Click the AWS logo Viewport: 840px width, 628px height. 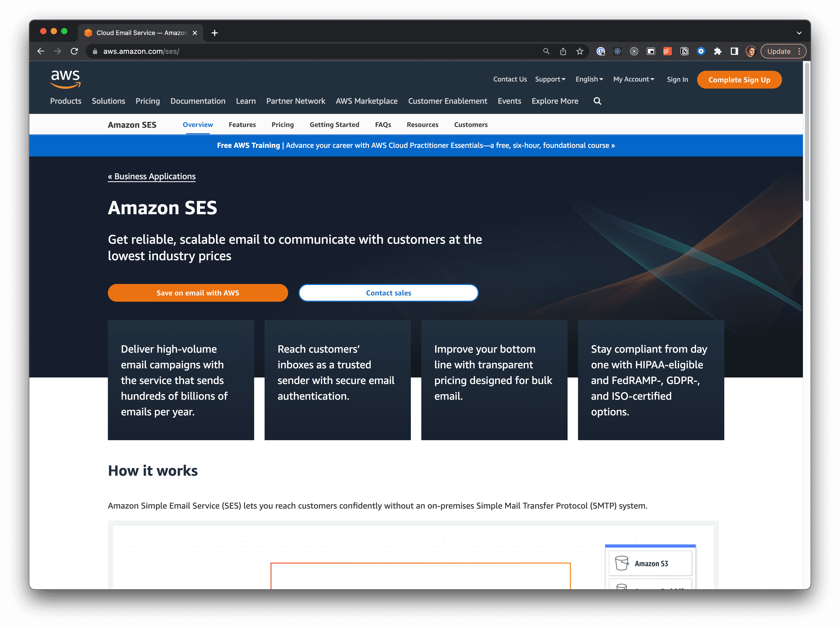pos(65,79)
